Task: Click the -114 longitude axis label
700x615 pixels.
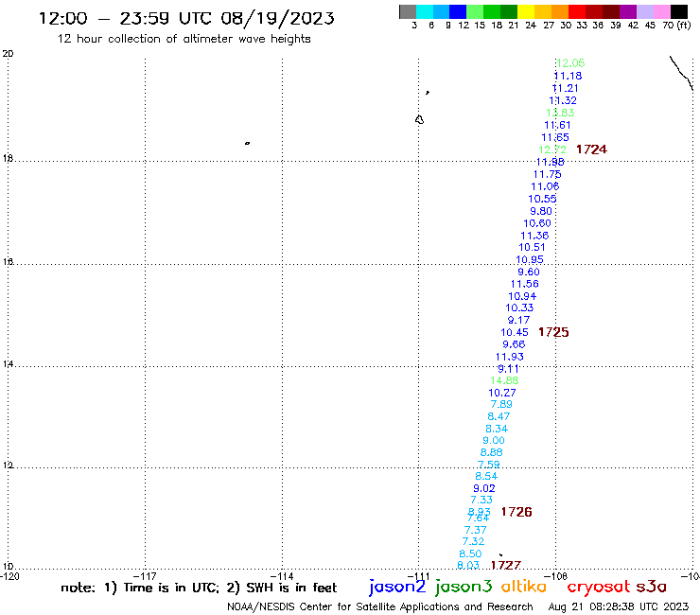Action: [282, 576]
